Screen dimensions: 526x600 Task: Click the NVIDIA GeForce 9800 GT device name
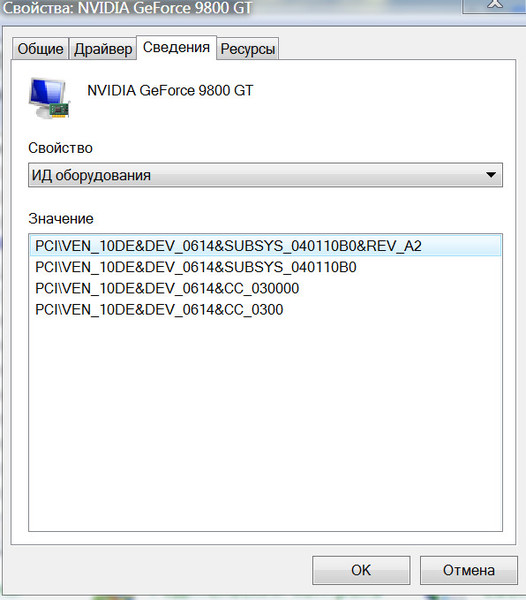coord(170,91)
